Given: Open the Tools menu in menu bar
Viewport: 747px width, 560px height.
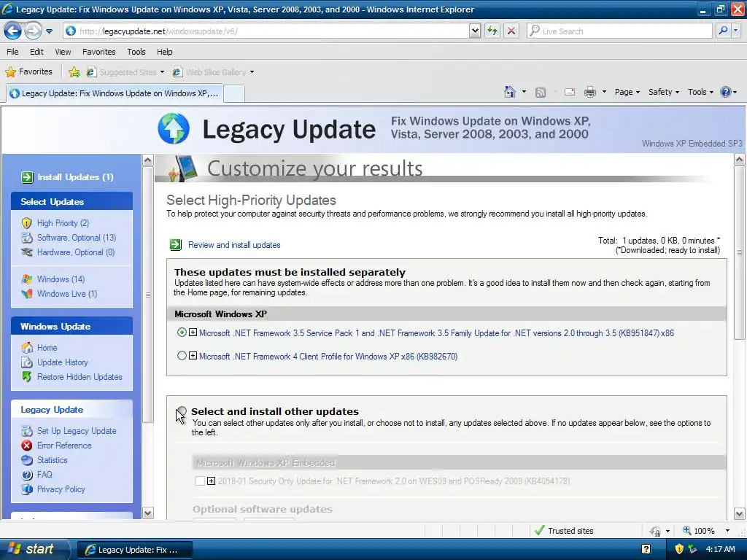Looking at the screenshot, I should pos(136,52).
